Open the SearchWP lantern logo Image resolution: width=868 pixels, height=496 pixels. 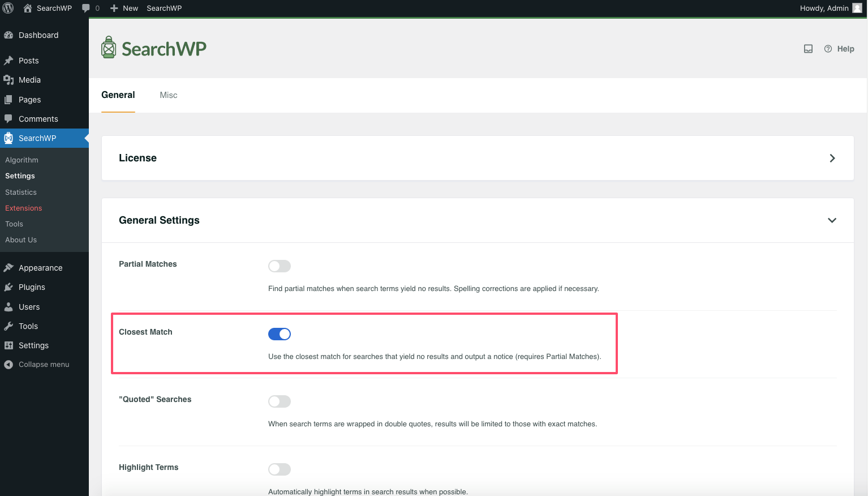[108, 48]
